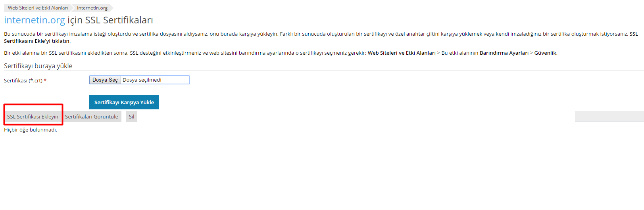Click the bold Barındırma Ayarları text

pos(504,53)
